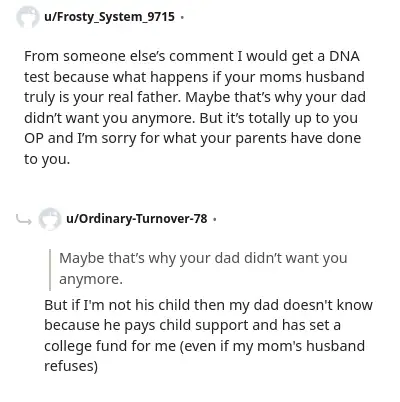Click the quoted word 'anymore.'
Image resolution: width=400 pixels, height=402 pixels.
[91, 279]
